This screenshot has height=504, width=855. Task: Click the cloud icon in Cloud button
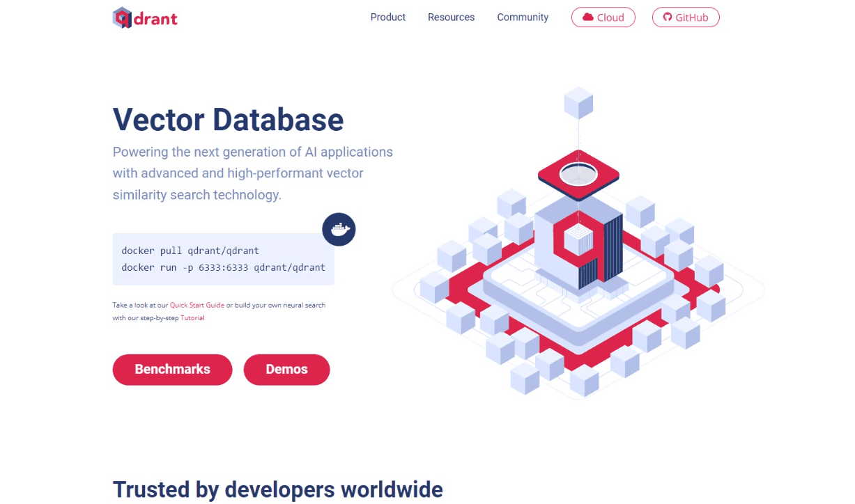[x=588, y=17]
